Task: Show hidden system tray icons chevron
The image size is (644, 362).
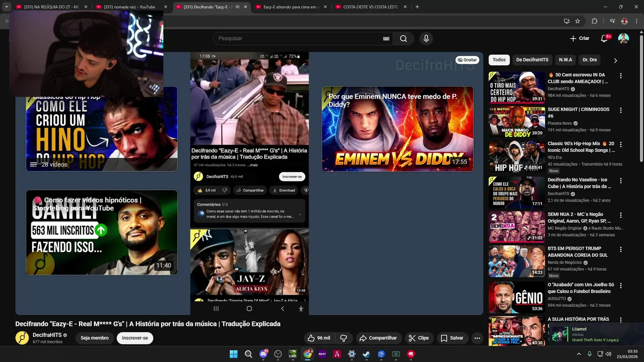Action: click(579, 354)
